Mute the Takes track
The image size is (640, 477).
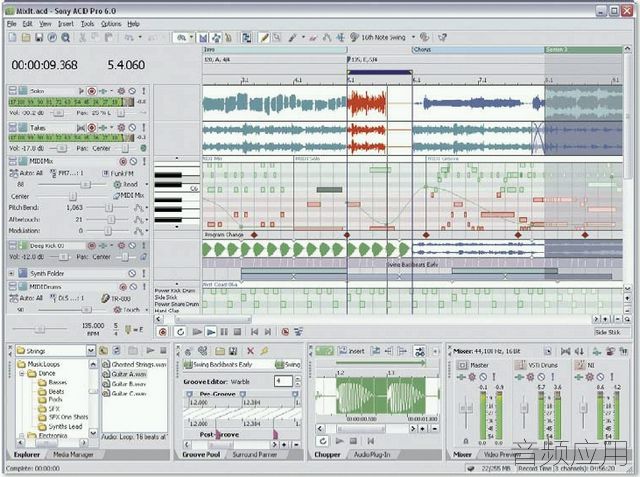[x=132, y=128]
